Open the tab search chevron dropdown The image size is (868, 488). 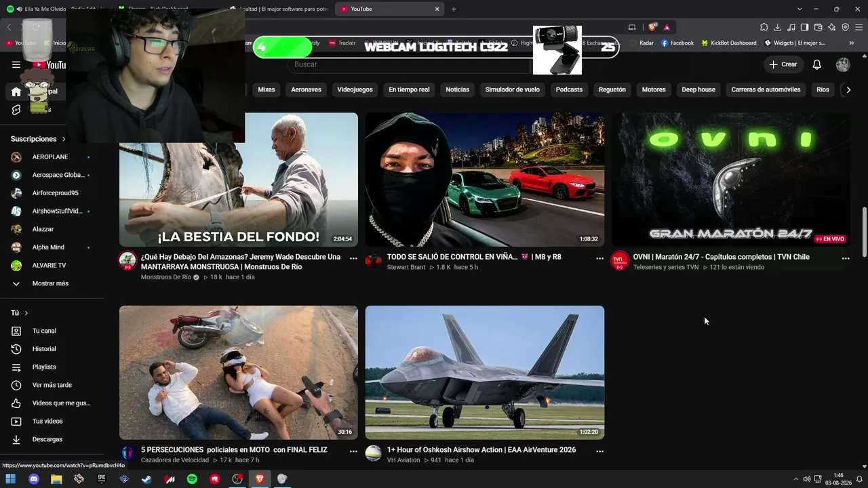[x=800, y=9]
